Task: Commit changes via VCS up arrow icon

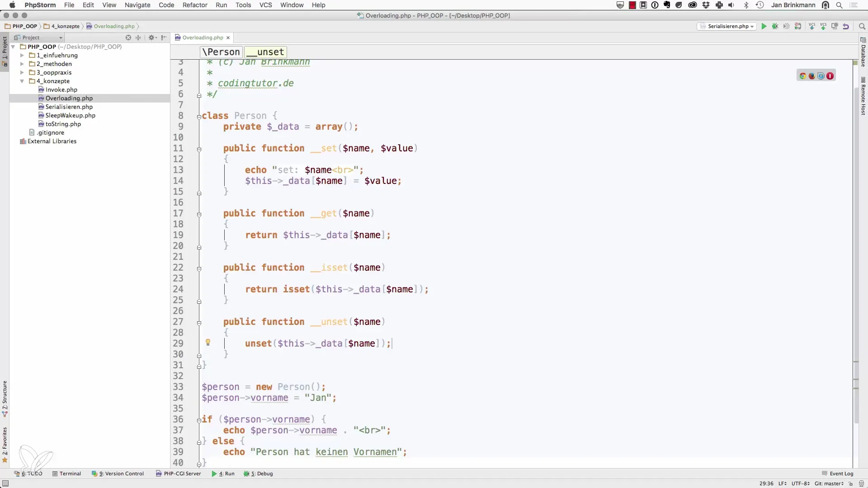Action: (x=823, y=26)
